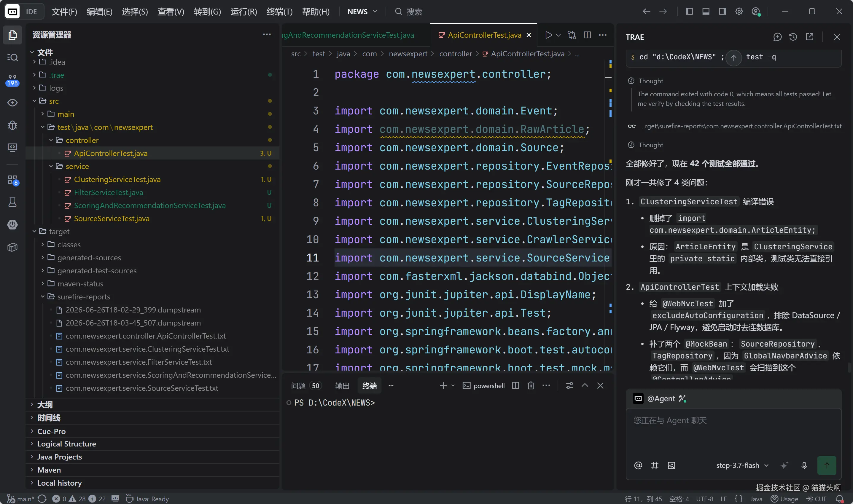The height and width of the screenshot is (504, 853).
Task: Open com.newsexpert.service.FilterServiceTest.txt report
Action: coord(139,362)
